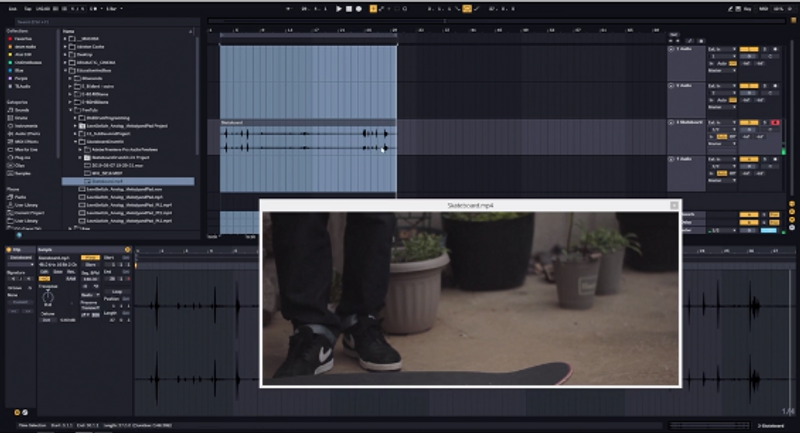
Task: Click the orange HiQ button in Sample panel
Action: pyautogui.click(x=44, y=278)
